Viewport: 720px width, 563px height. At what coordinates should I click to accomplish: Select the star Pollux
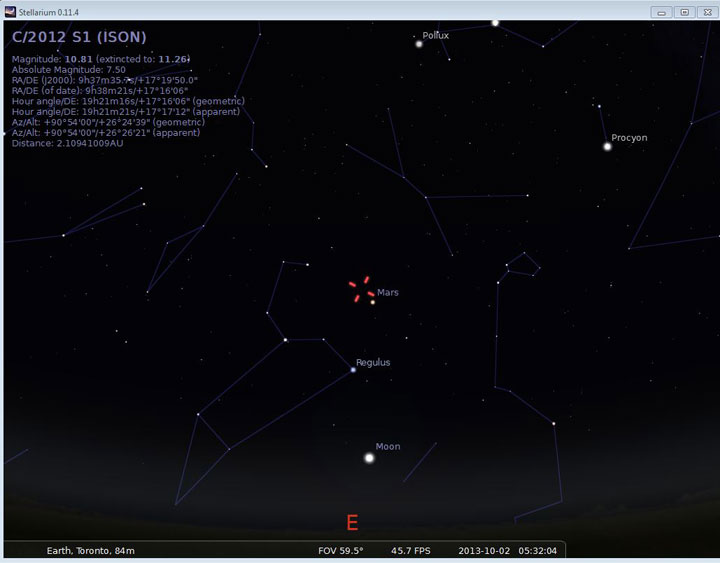click(419, 43)
